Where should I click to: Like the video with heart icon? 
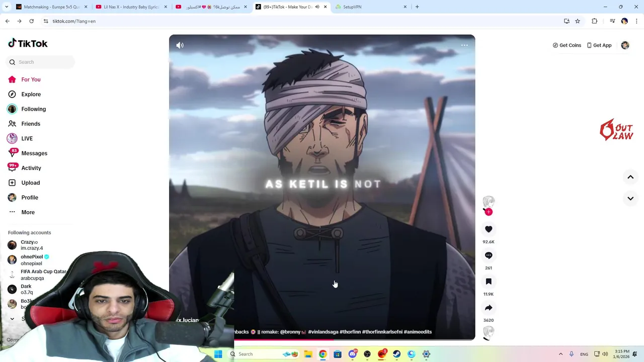coord(489,229)
